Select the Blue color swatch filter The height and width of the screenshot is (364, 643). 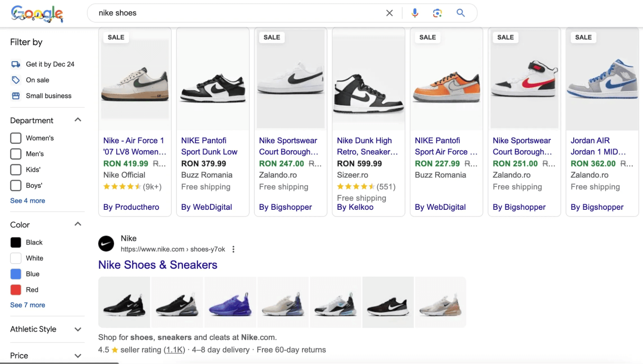(15, 274)
